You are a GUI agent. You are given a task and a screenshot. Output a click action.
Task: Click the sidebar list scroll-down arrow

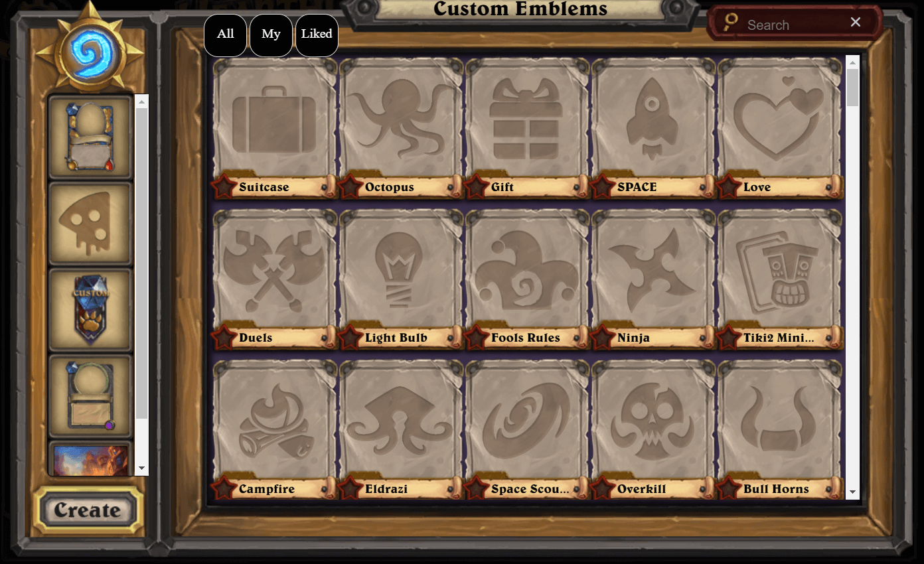[141, 468]
